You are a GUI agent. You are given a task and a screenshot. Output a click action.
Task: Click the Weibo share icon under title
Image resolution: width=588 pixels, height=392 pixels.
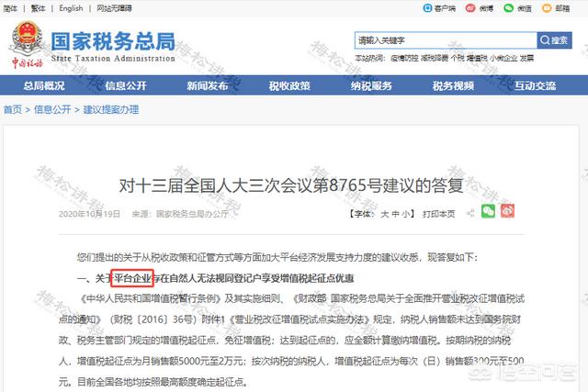[x=507, y=211]
